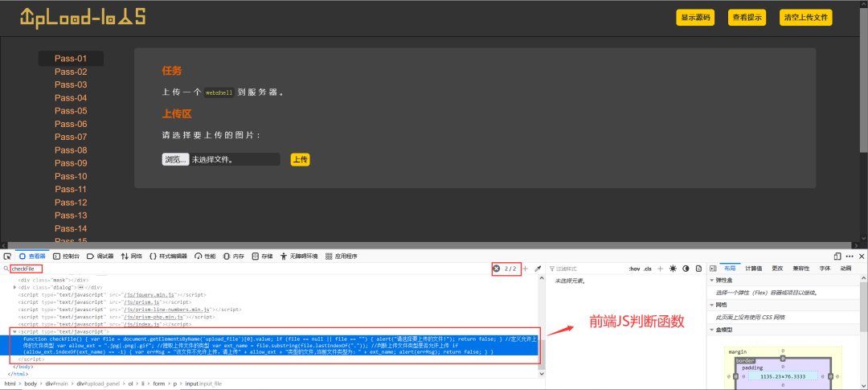Toggle light color scheme simulation (sun icon)
868x390 pixels.
(x=674, y=269)
